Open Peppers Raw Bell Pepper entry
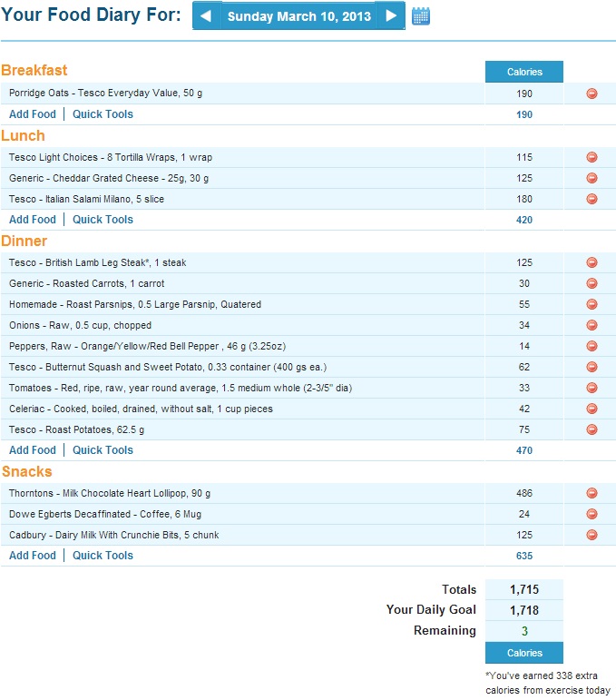 tap(147, 346)
